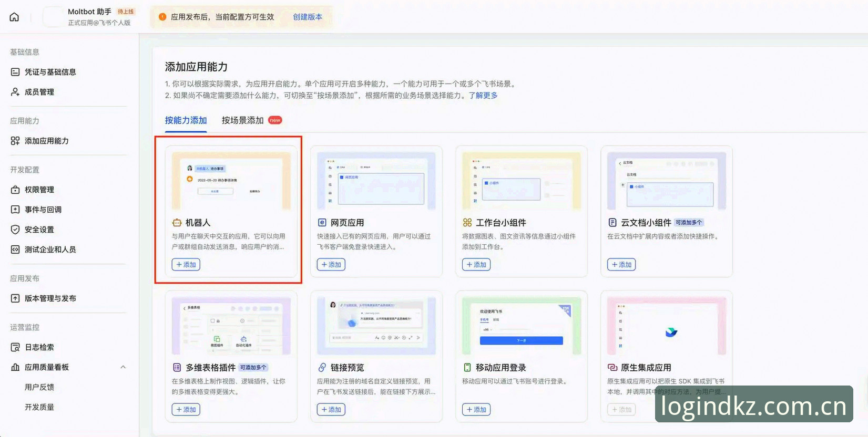This screenshot has height=437, width=868.
Task: Add the 云文档小组件 capability
Action: (621, 265)
